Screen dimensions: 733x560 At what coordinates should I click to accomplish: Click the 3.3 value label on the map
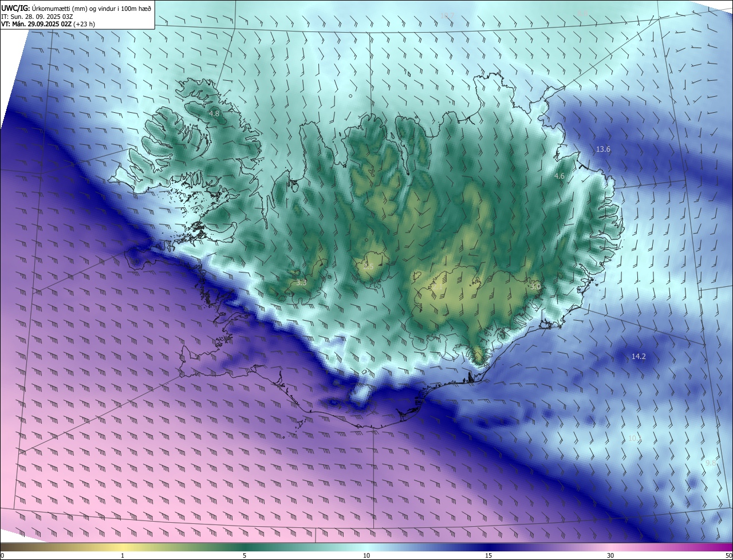click(301, 282)
